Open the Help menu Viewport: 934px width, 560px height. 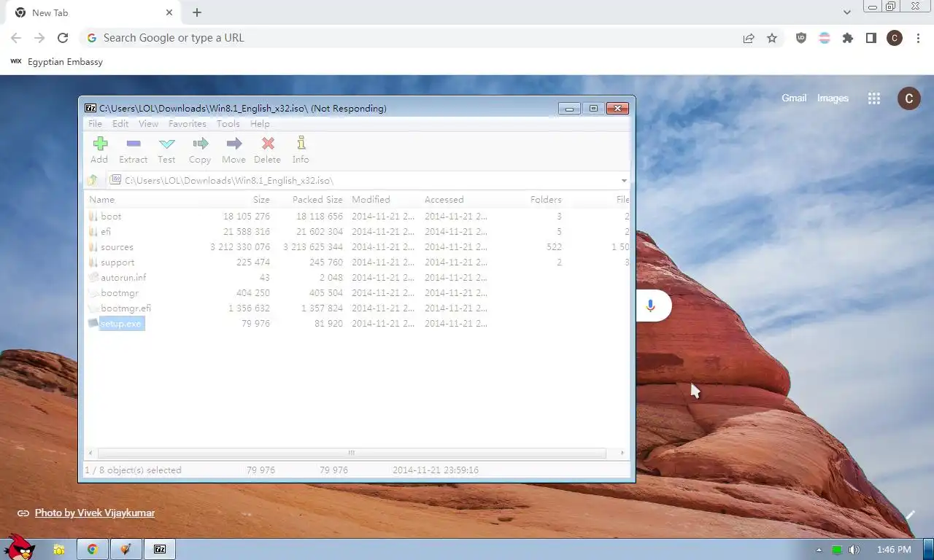[260, 124]
